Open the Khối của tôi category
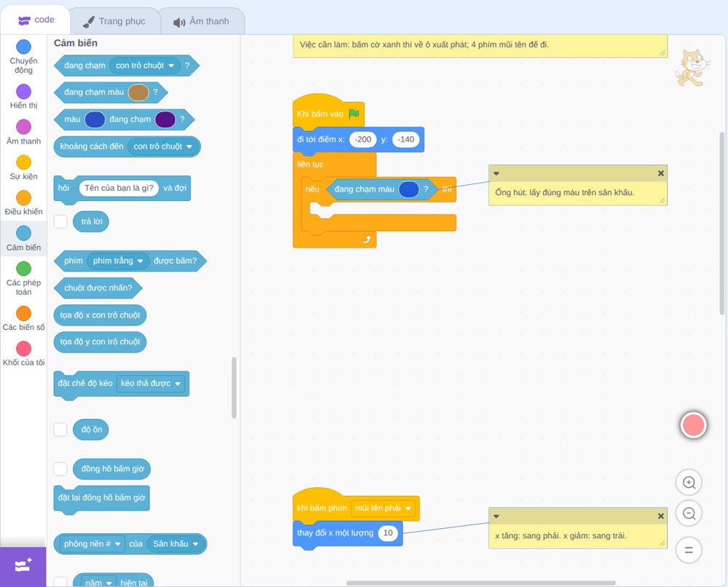The image size is (728, 587). [23, 354]
